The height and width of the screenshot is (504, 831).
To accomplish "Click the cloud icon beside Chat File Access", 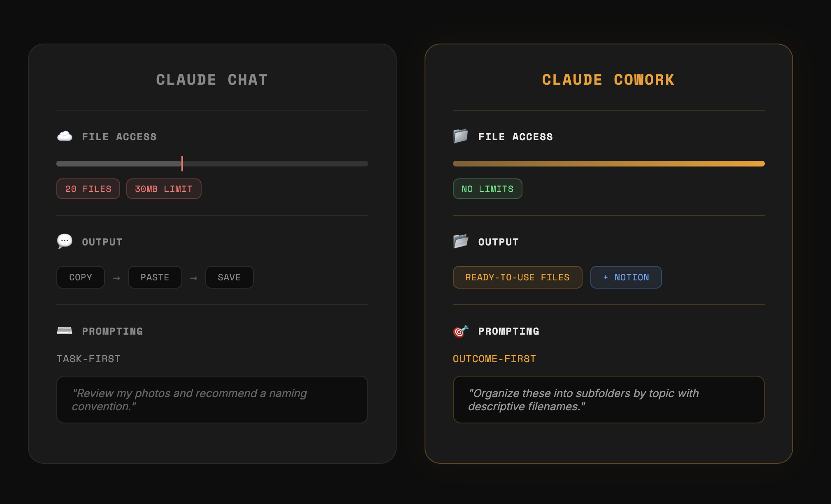I will 65,136.
